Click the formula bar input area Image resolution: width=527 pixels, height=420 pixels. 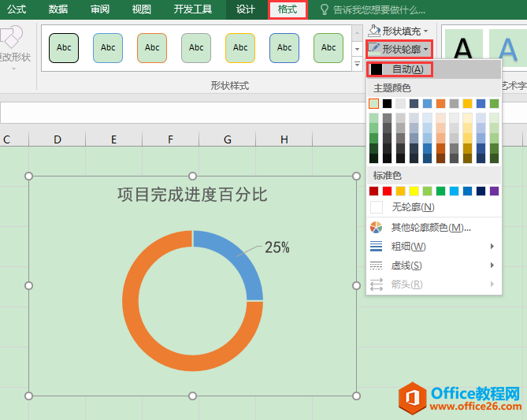(x=184, y=113)
